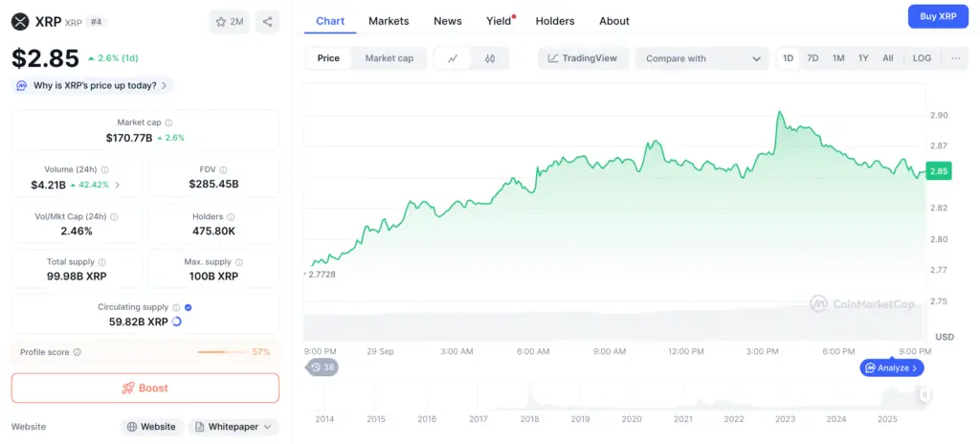This screenshot has height=444, width=980.
Task: Set chart range to 1D
Action: (x=789, y=58)
